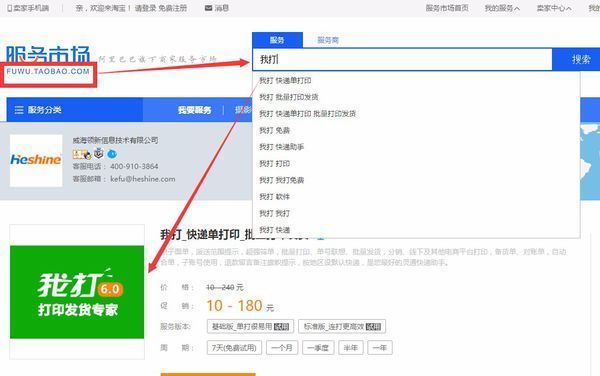Click the shield badge icon under company name
Viewport: 600px width, 376px height.
pyautogui.click(x=99, y=153)
